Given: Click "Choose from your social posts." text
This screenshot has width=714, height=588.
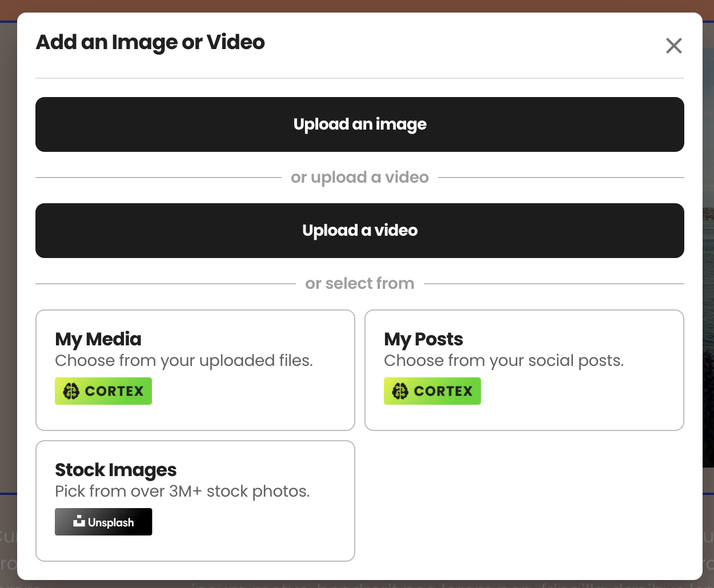Looking at the screenshot, I should pyautogui.click(x=504, y=361).
